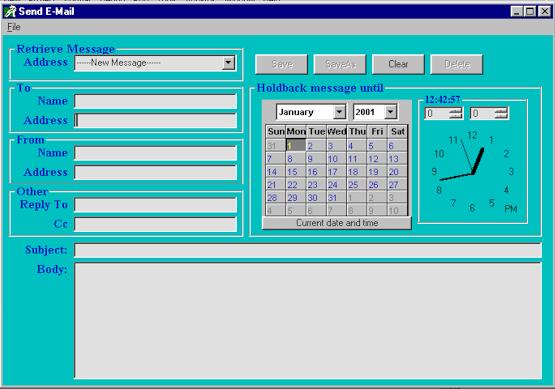This screenshot has height=389, width=555.
Task: Open the year dropdown showing 2001
Action: coord(390,112)
